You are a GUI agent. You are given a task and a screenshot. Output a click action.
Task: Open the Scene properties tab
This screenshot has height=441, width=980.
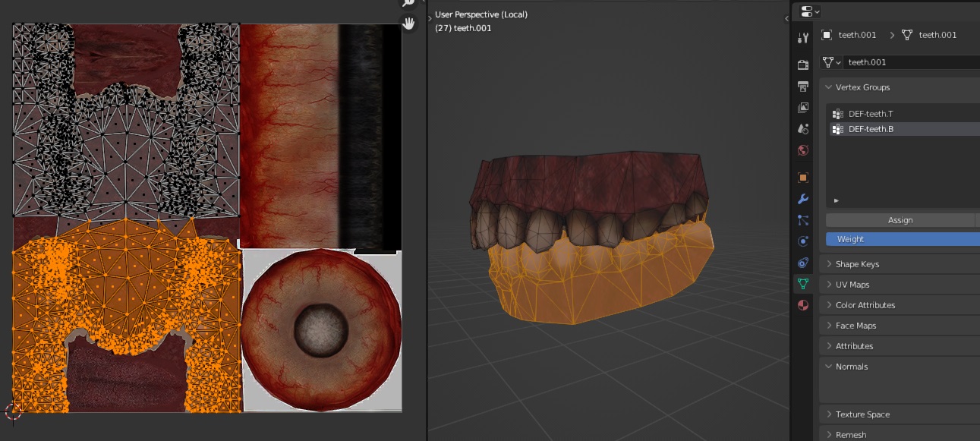tap(803, 128)
